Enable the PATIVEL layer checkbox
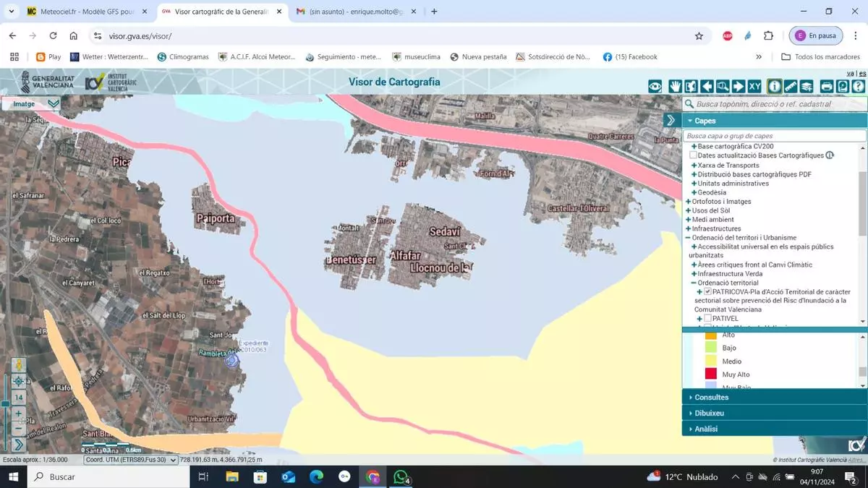The height and width of the screenshot is (488, 868). tap(707, 319)
